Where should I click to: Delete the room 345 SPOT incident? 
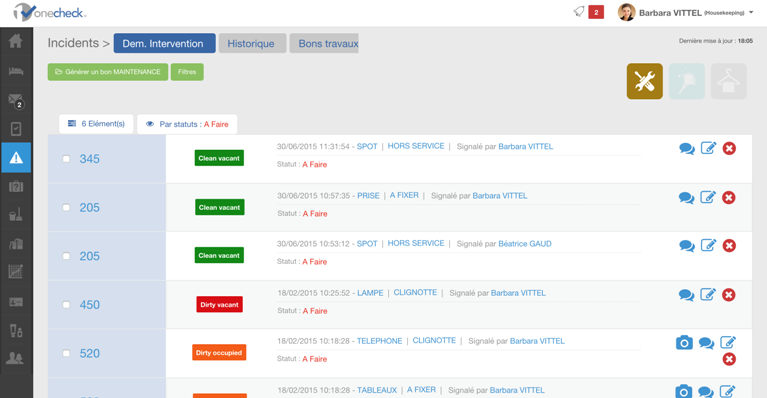(x=729, y=148)
